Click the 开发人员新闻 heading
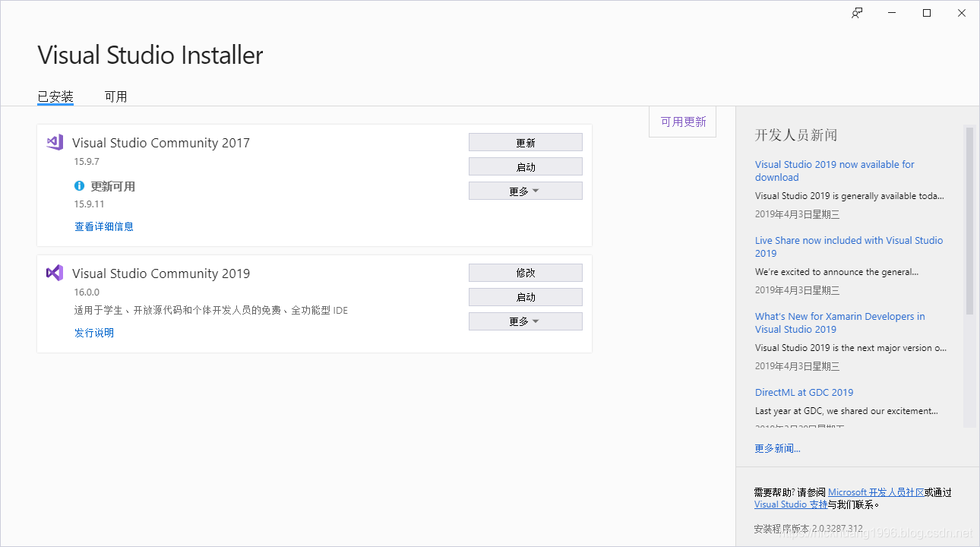Image resolution: width=980 pixels, height=547 pixels. tap(796, 135)
